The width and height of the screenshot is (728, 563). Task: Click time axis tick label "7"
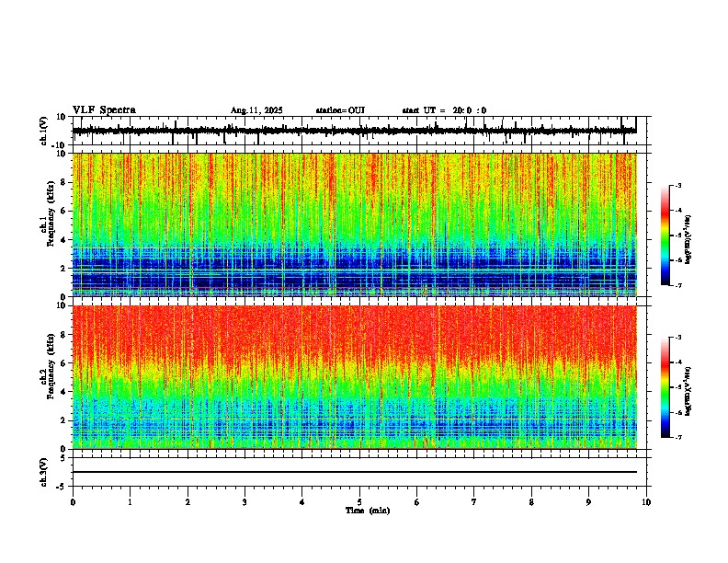474,502
